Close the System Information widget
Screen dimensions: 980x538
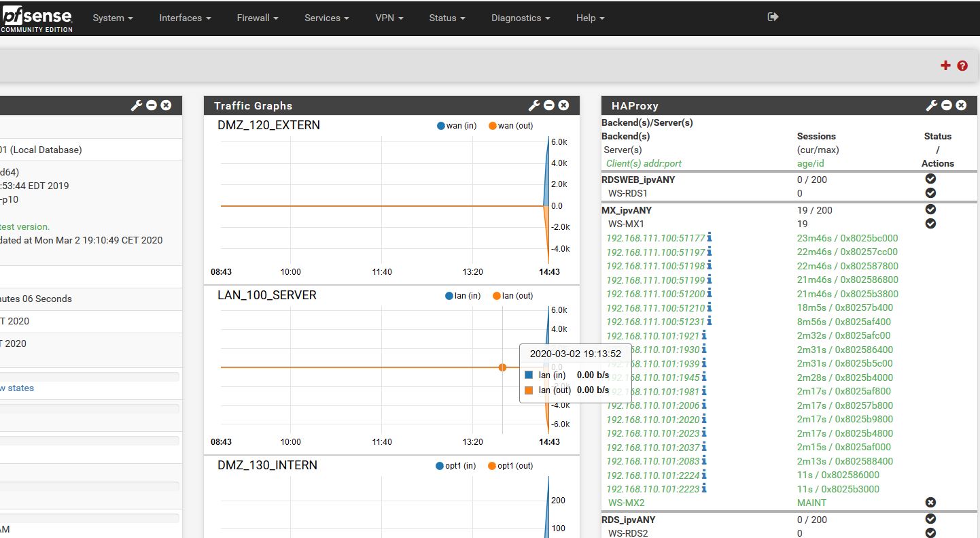coord(166,105)
